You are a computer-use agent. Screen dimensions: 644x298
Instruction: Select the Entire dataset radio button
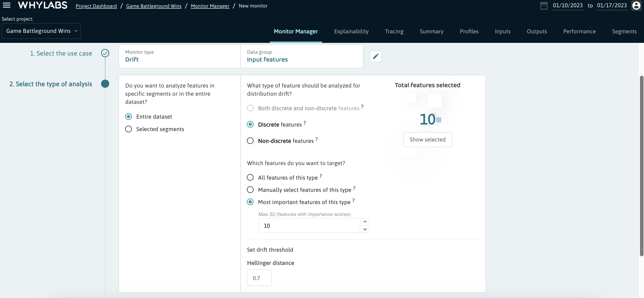coord(129,116)
